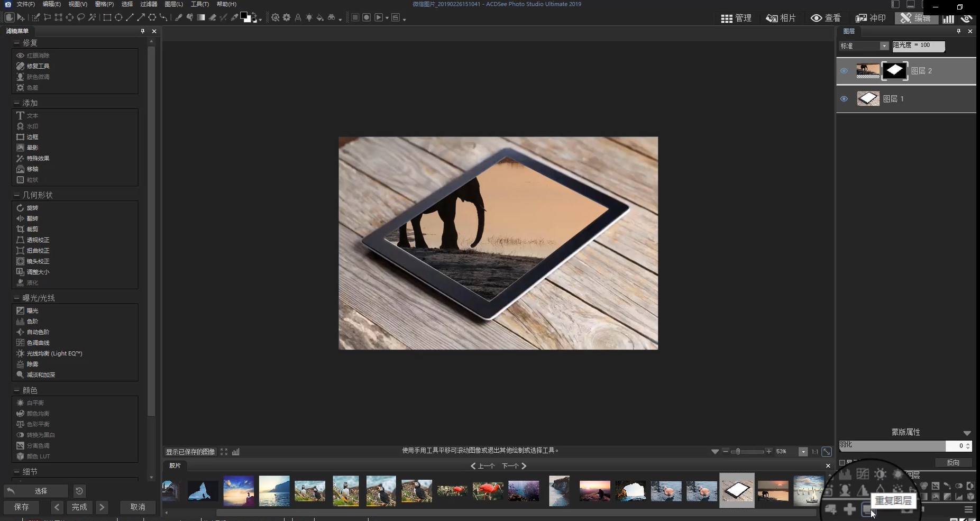Collapse the 修复 group

click(16, 43)
